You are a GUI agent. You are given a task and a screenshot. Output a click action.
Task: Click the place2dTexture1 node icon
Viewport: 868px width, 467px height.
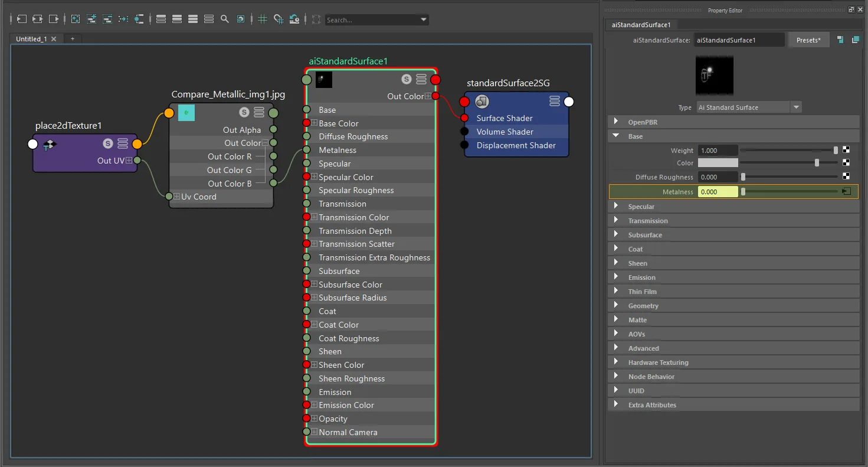(50, 143)
